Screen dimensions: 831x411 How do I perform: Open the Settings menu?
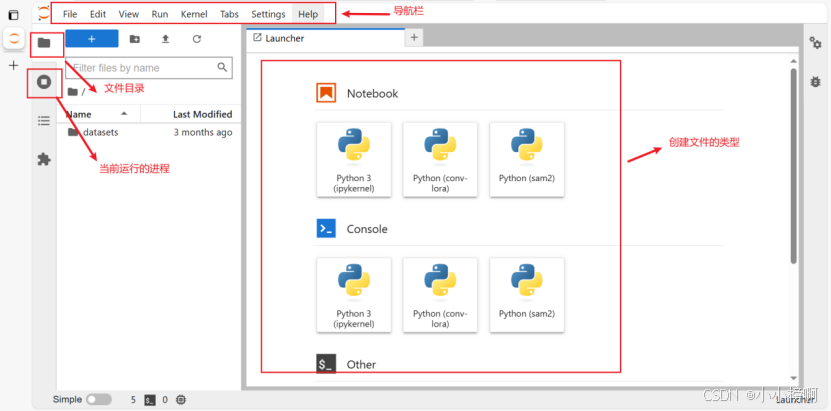click(x=268, y=14)
